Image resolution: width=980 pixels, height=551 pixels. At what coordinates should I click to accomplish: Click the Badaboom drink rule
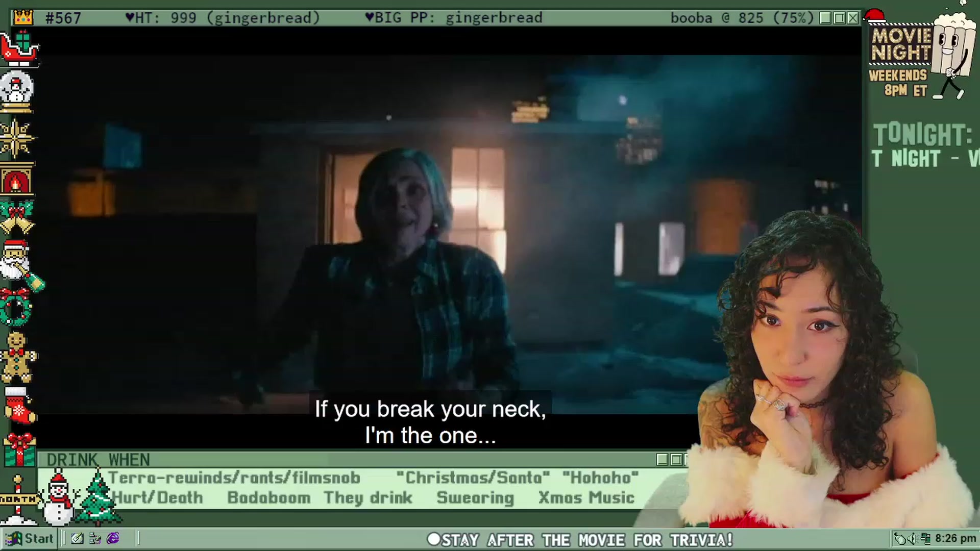pos(268,497)
